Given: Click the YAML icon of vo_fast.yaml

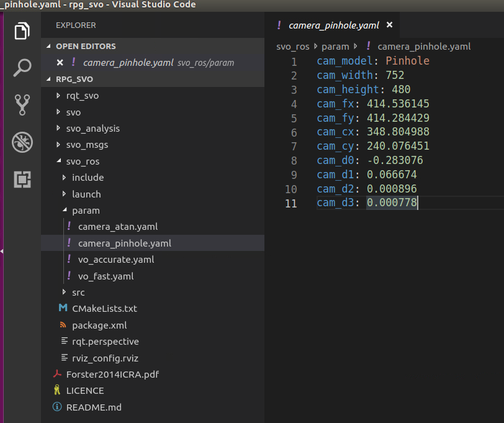Looking at the screenshot, I should click(x=69, y=276).
